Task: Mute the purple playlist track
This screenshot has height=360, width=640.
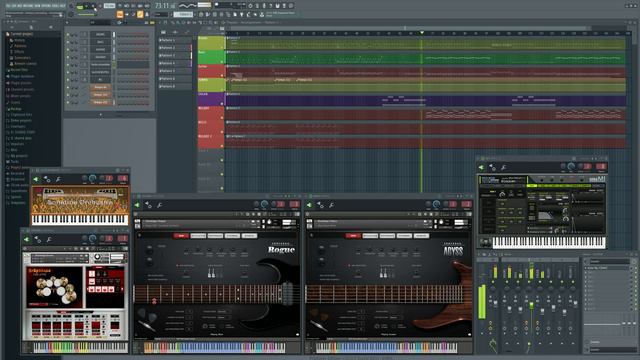Action: (222, 103)
